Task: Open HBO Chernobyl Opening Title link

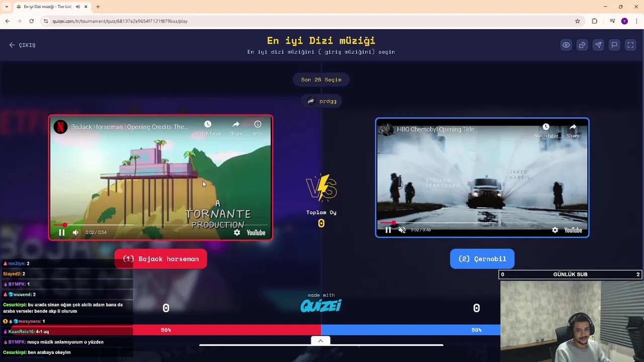Action: click(x=436, y=129)
